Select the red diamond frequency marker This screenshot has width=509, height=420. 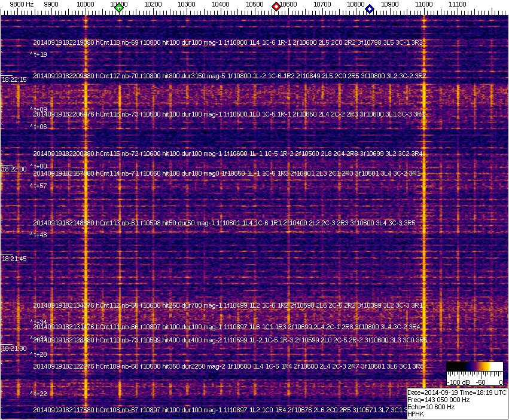[276, 7]
